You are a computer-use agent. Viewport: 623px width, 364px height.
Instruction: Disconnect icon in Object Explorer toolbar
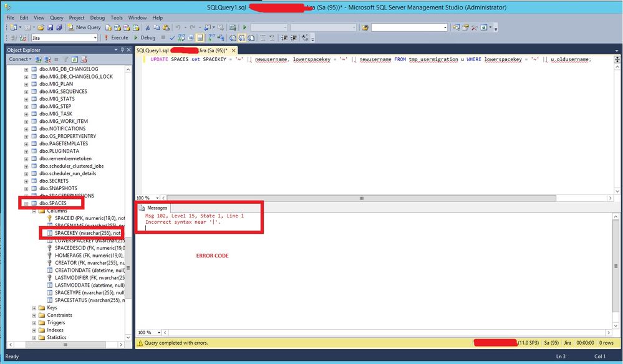47,60
